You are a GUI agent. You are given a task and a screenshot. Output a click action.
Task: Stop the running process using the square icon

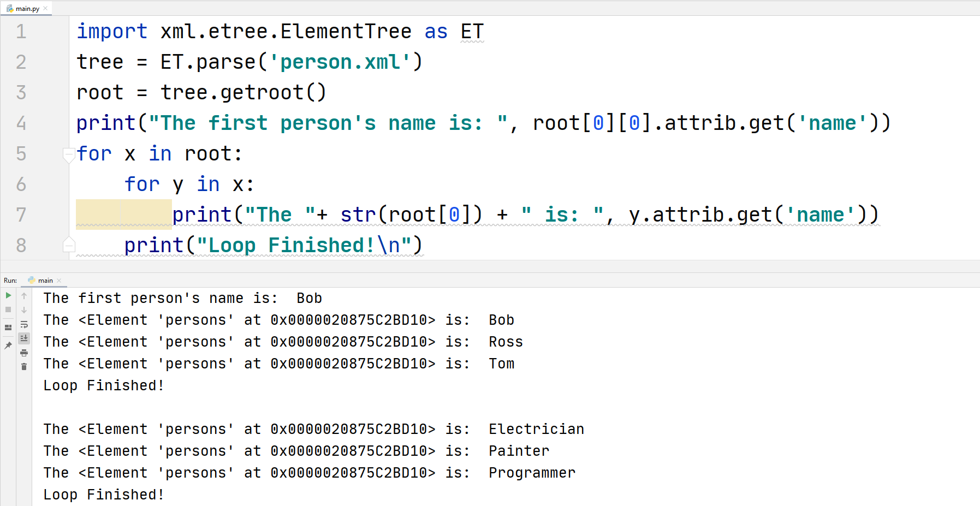coord(8,309)
